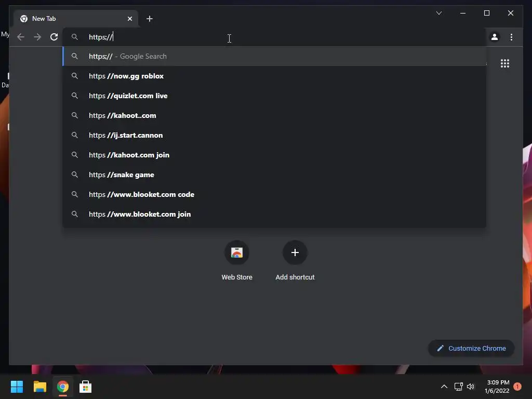The image size is (532, 399).
Task: Select the New Tab browser tab
Action: 76,19
